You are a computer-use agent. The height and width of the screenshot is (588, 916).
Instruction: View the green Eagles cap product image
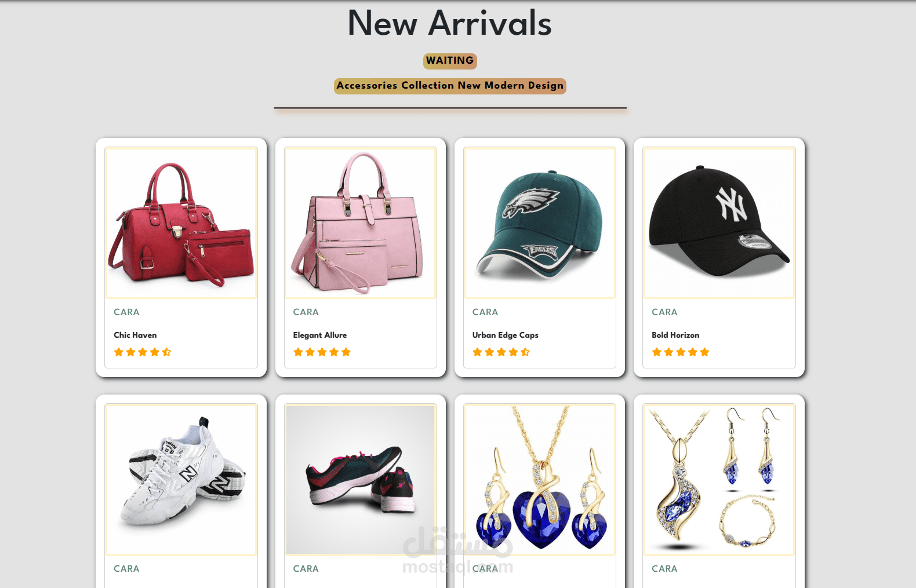pos(540,223)
